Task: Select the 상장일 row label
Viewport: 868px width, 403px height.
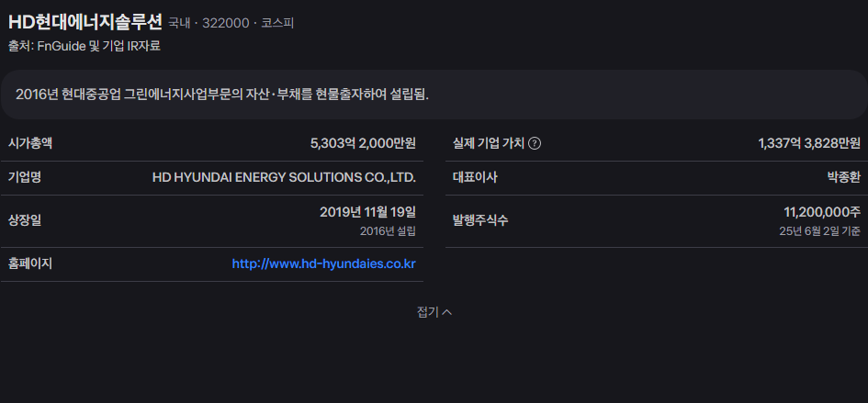Action: (25, 220)
